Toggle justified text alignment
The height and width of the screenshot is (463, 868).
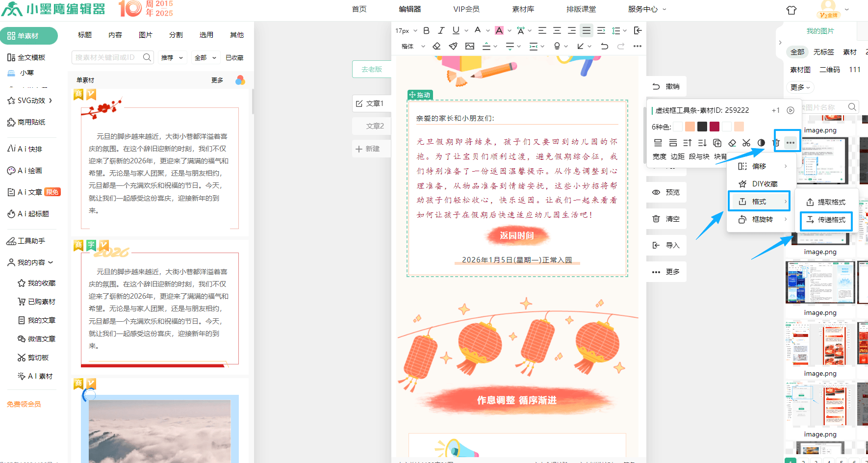(587, 30)
